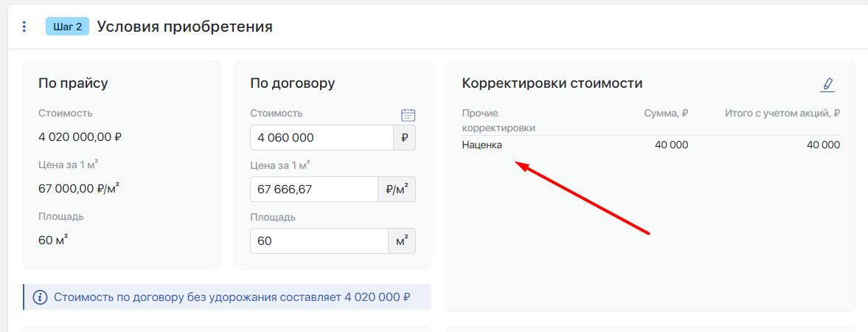Click the 40 000 value under Сумма, ₽
868x332 pixels.
[671, 145]
